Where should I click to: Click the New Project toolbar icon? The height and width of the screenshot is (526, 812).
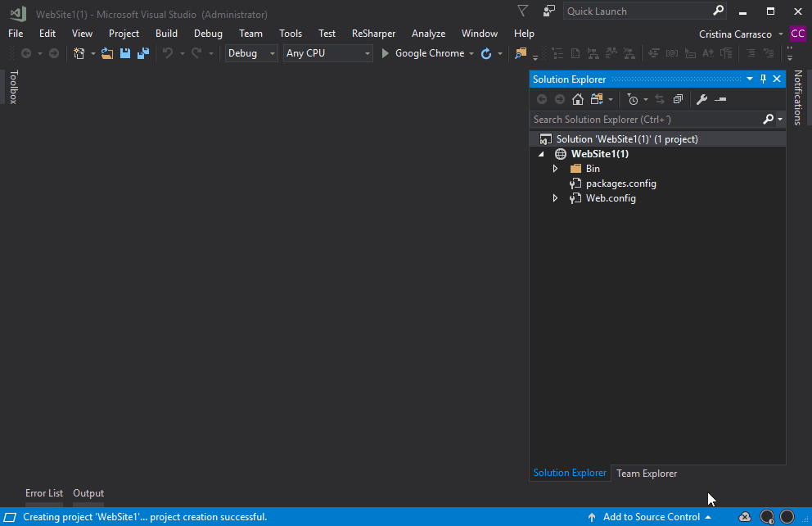pos(79,52)
